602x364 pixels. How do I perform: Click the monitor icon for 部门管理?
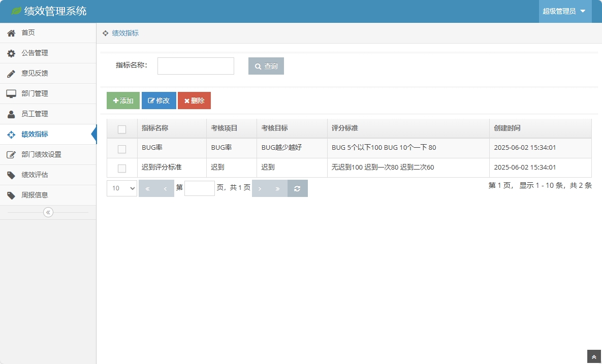click(11, 94)
